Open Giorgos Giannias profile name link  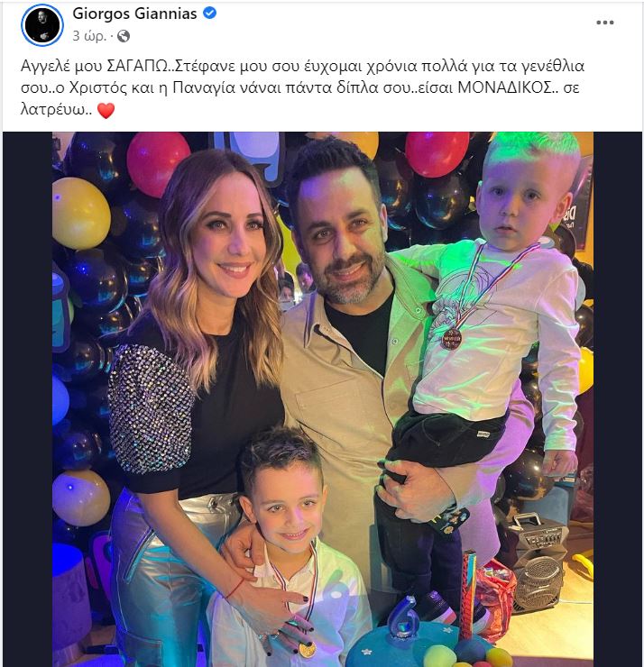pos(134,14)
